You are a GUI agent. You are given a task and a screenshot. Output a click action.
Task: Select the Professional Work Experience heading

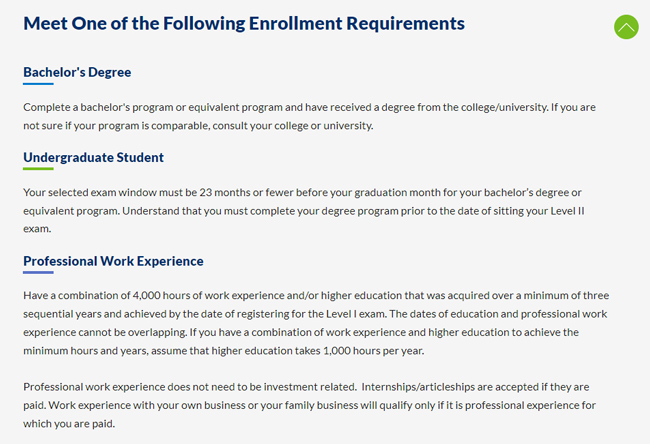tap(113, 261)
